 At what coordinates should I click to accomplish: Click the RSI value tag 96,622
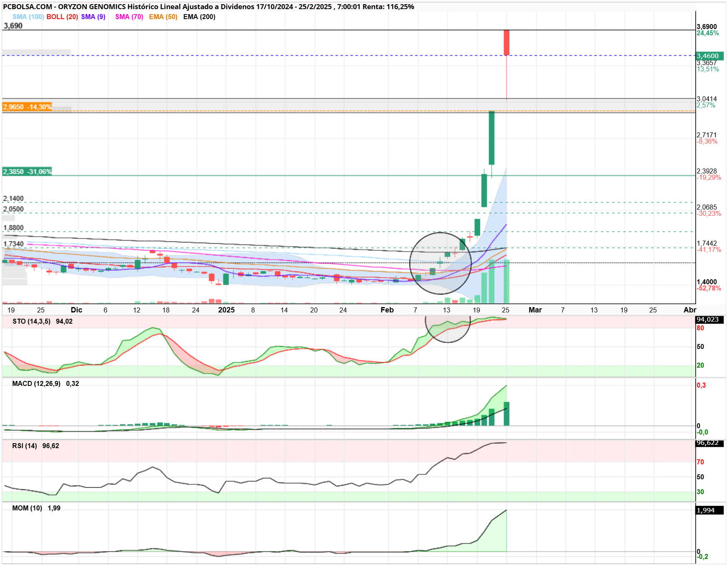point(710,443)
